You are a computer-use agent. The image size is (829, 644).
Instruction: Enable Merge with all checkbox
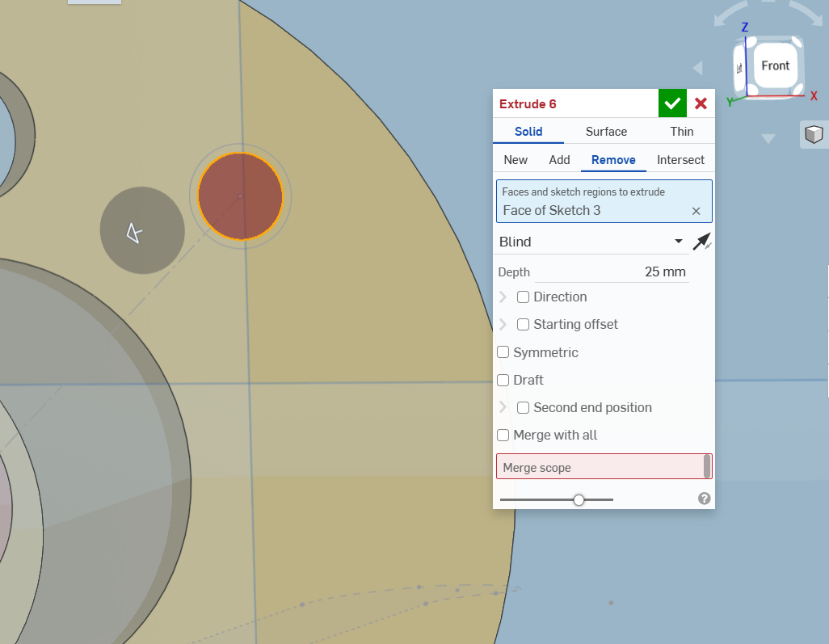pyautogui.click(x=503, y=435)
